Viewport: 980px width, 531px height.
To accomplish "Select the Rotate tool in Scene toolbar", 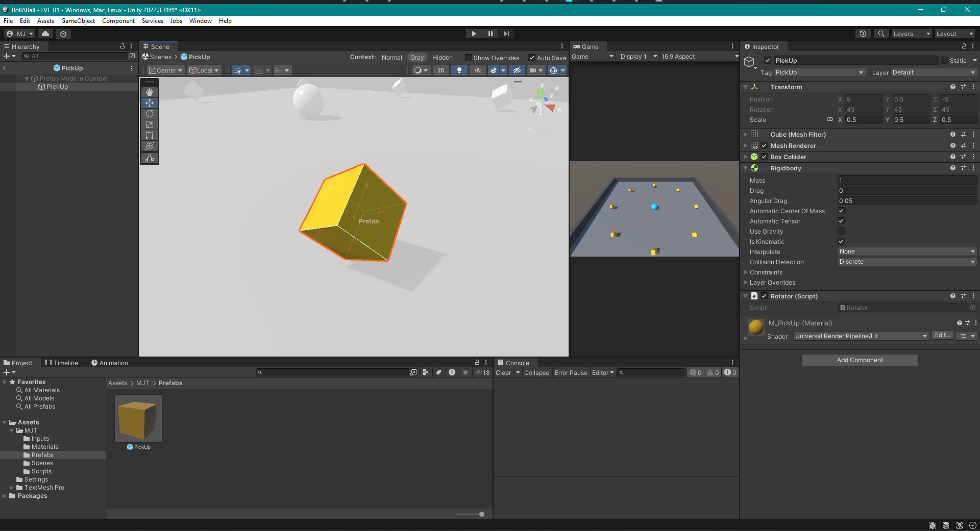I will [150, 114].
